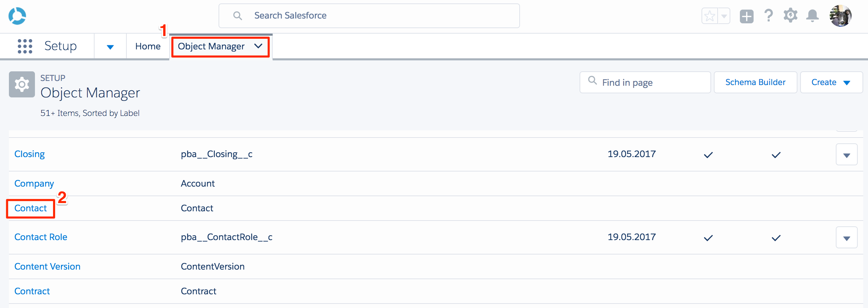Open the Company object link
This screenshot has width=868, height=308.
click(34, 183)
